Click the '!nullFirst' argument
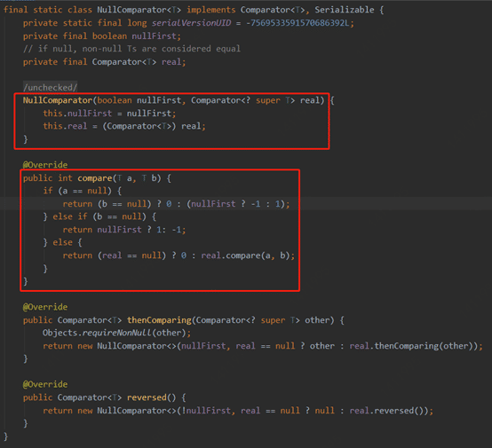The image size is (492, 448). pyautogui.click(x=206, y=411)
